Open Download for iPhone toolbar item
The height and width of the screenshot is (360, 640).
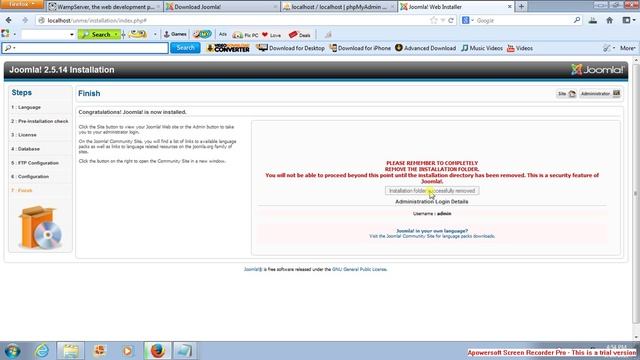click(360, 48)
